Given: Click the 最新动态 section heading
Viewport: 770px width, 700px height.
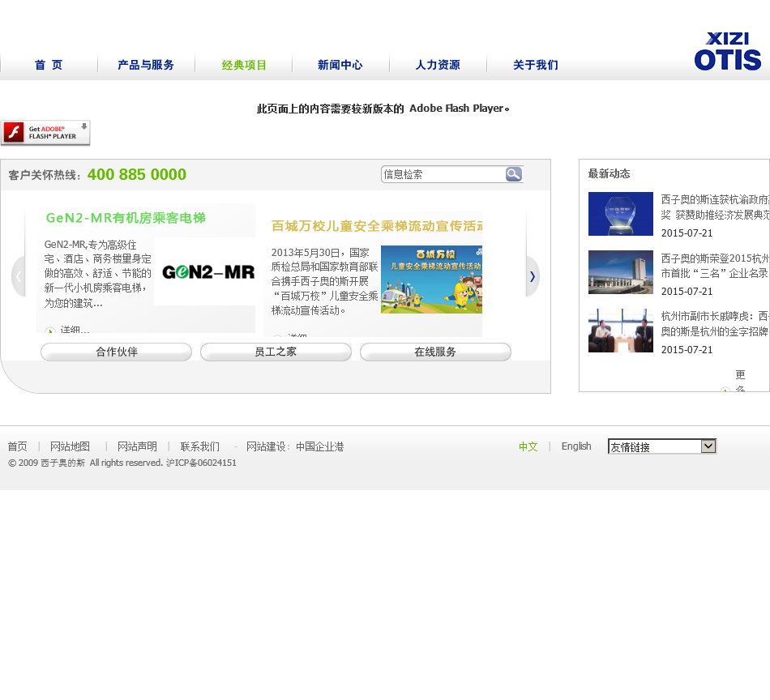Looking at the screenshot, I should pos(609,173).
